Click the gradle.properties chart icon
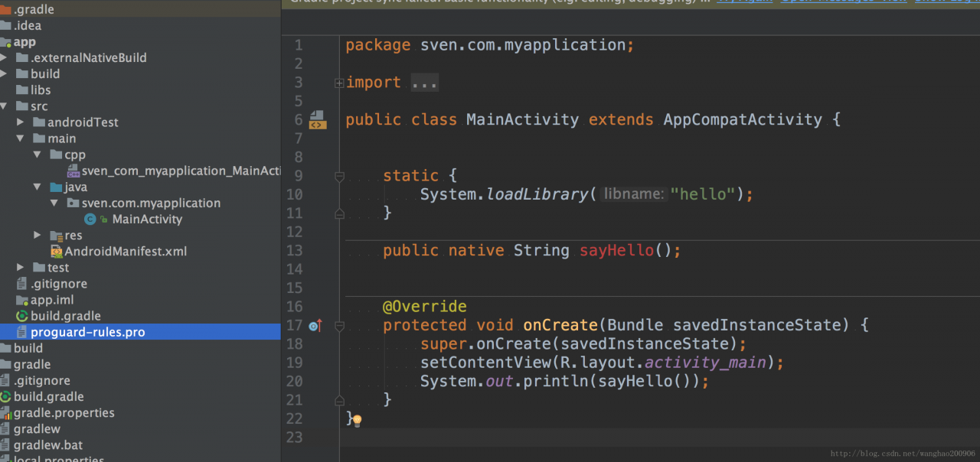Viewport: 980px width, 462px height. coord(6,413)
